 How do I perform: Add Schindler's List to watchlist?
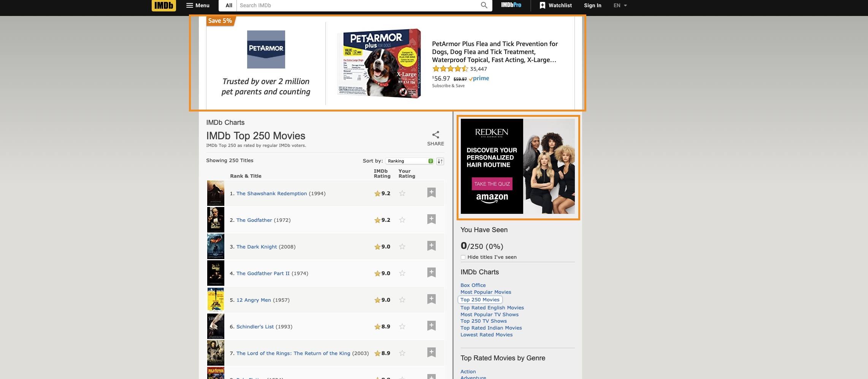pyautogui.click(x=432, y=326)
